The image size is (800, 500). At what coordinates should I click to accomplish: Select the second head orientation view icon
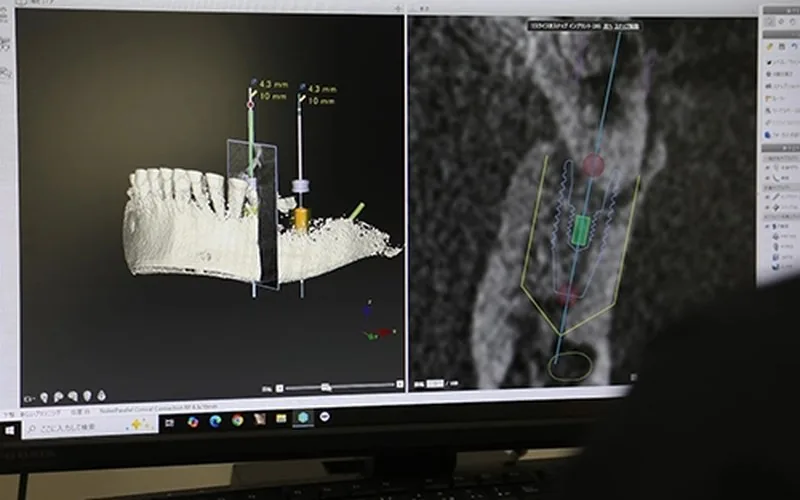pos(59,396)
